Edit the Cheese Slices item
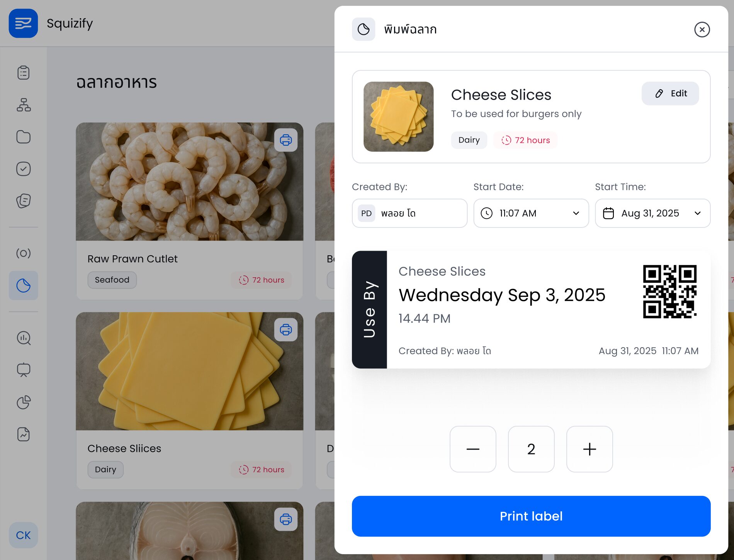734x560 pixels. [x=670, y=93]
